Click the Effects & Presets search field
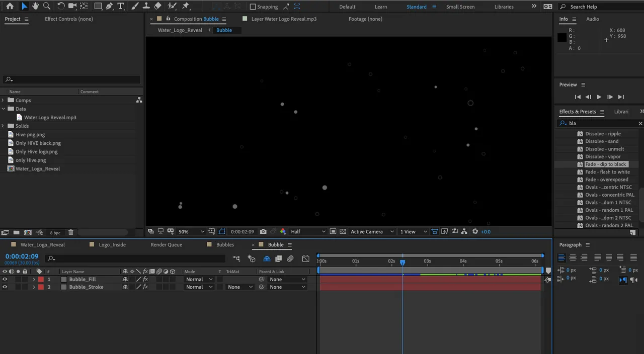 (601, 123)
